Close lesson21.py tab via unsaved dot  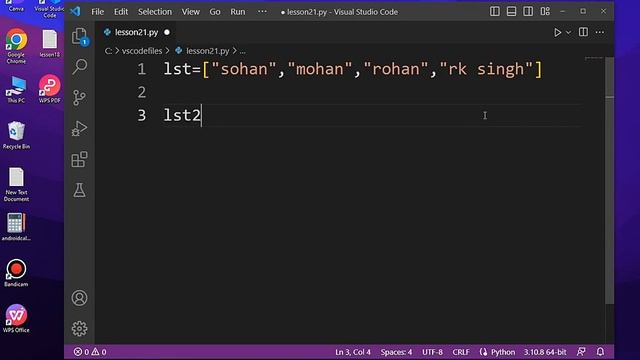pos(167,32)
